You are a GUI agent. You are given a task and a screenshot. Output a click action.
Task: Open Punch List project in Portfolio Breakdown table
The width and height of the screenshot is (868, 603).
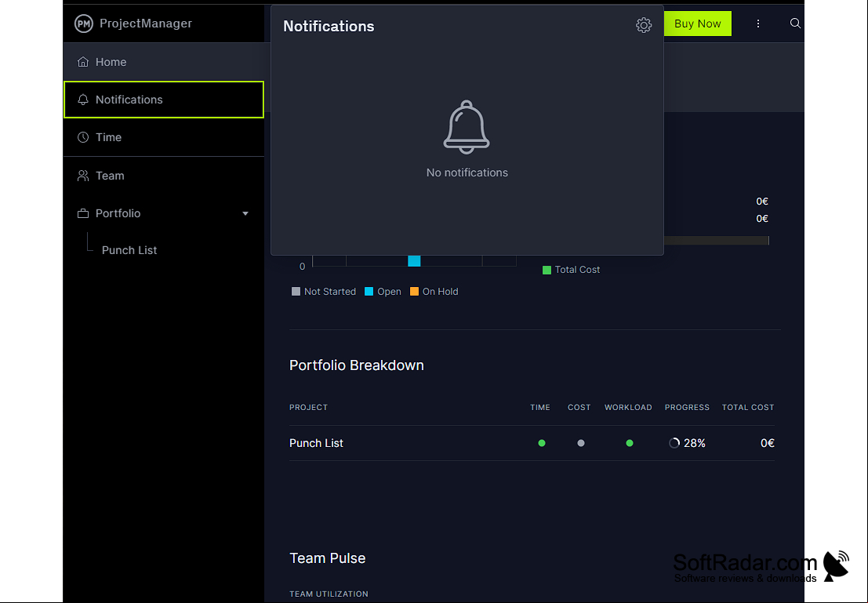pos(316,443)
